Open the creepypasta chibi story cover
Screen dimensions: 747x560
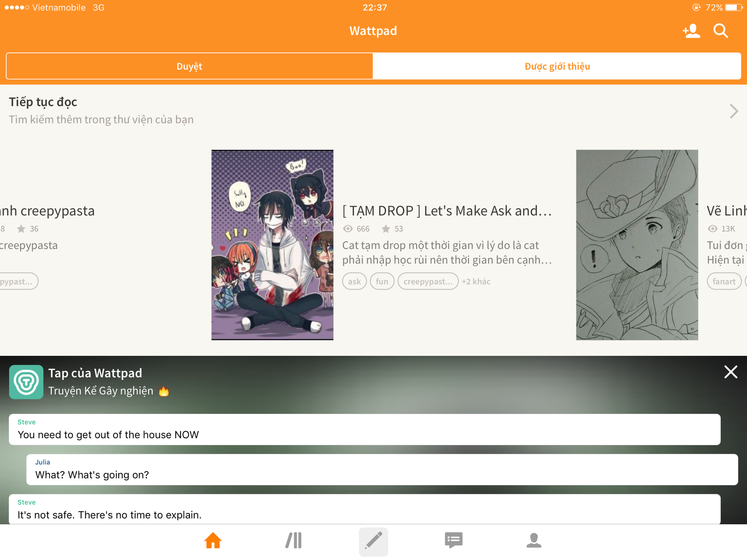coord(272,245)
